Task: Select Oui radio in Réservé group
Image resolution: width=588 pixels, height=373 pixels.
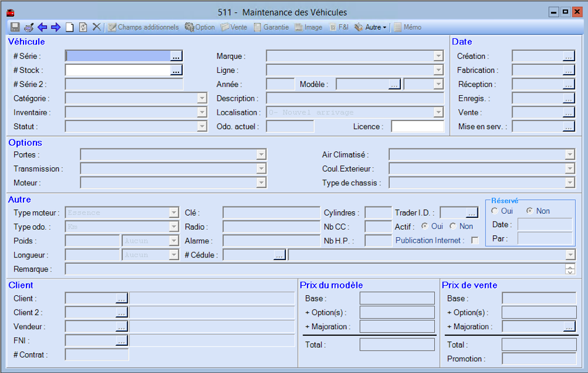Action: click(x=495, y=211)
